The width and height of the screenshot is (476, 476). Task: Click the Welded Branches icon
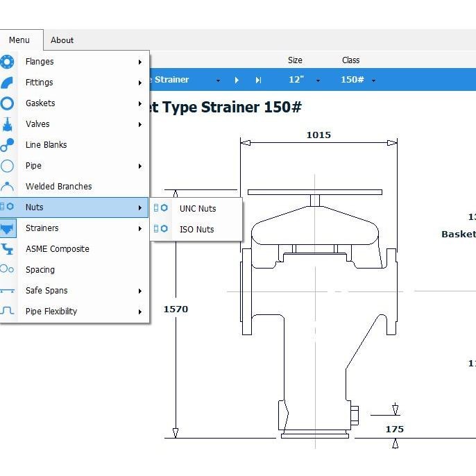(x=7, y=187)
